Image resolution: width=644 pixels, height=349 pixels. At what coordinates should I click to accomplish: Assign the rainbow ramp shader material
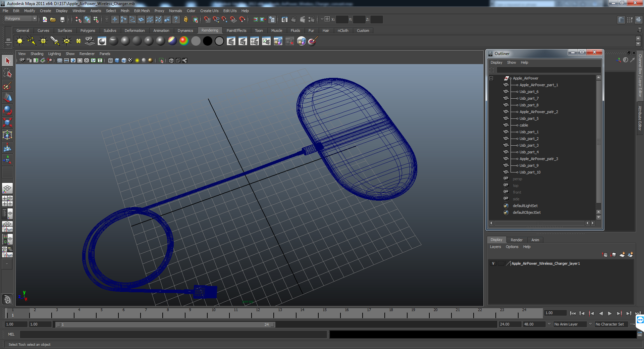point(184,41)
